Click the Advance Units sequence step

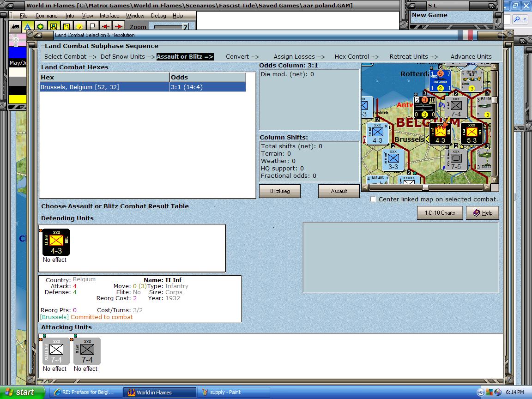click(x=471, y=57)
